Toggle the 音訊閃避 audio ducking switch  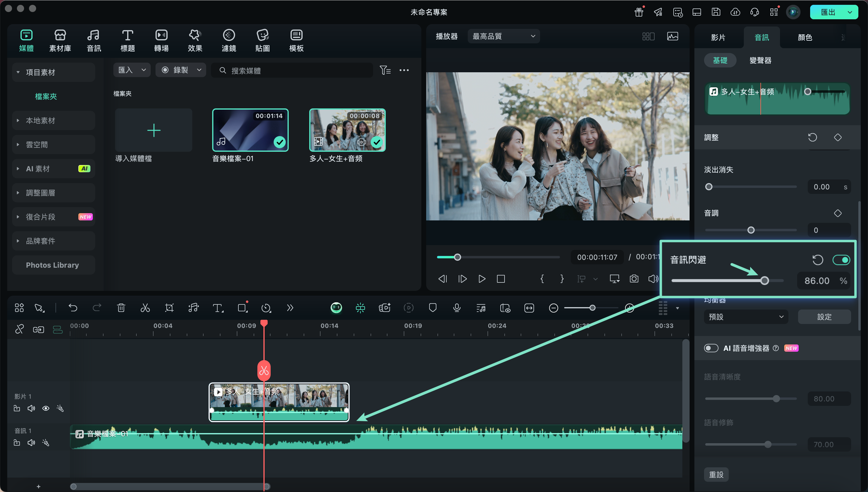(841, 260)
